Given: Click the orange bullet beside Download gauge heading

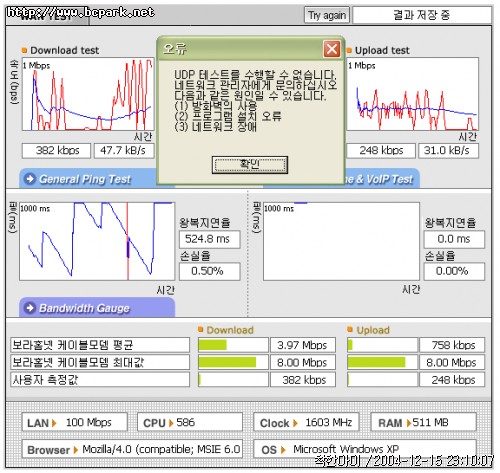Looking at the screenshot, I should click(201, 329).
